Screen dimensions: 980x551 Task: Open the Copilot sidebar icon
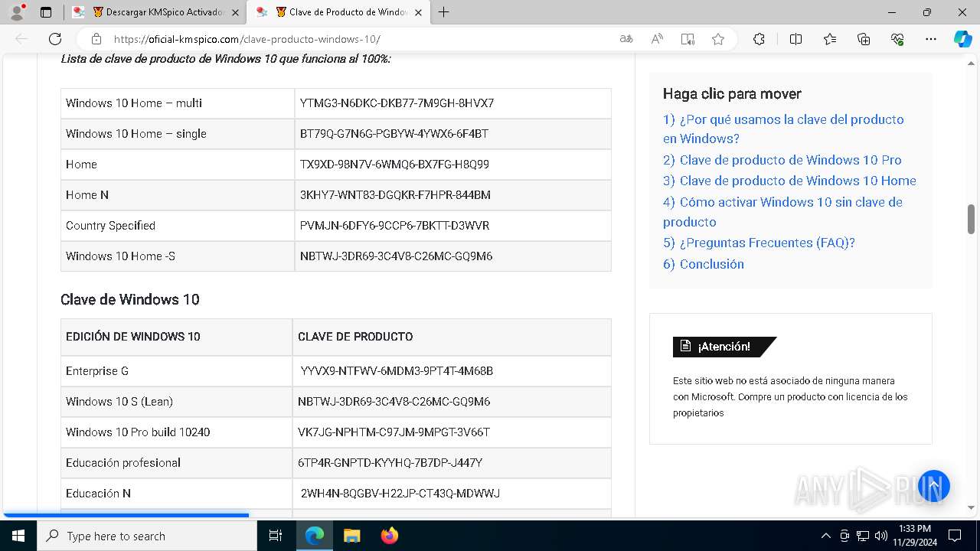point(963,39)
